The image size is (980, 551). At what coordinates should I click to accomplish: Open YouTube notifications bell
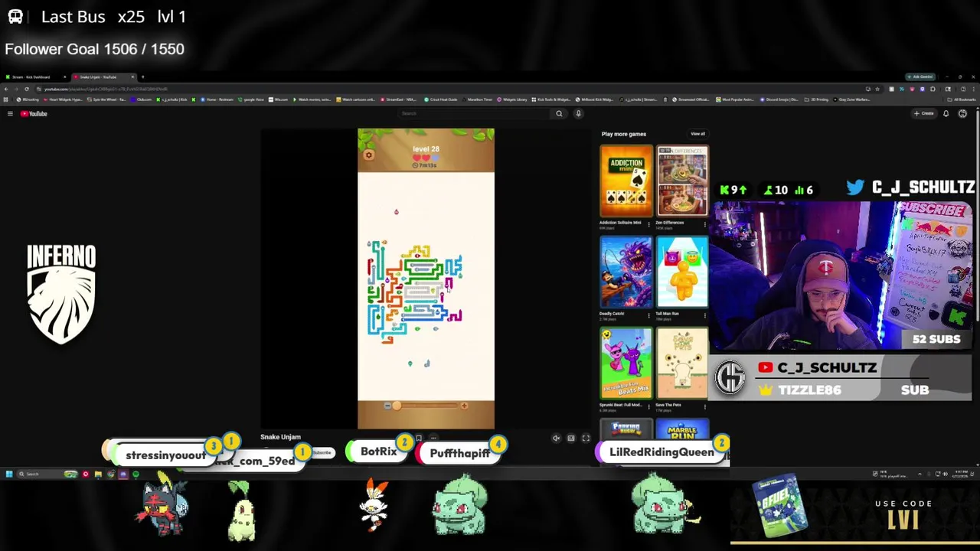coord(946,113)
